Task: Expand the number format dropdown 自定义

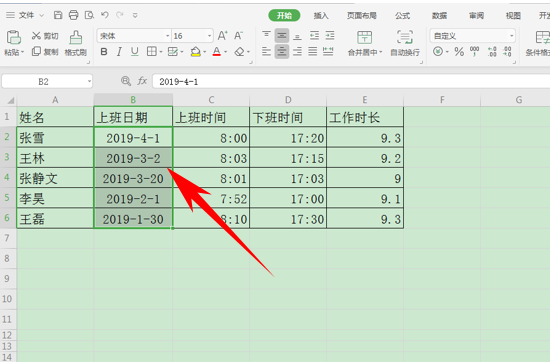Action: [x=511, y=36]
